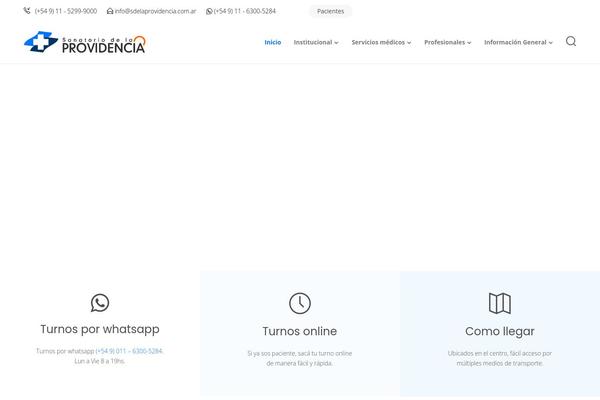The image size is (600, 400).
Task: Click the 5299-9000 phone number in the top bar
Action: (66, 11)
